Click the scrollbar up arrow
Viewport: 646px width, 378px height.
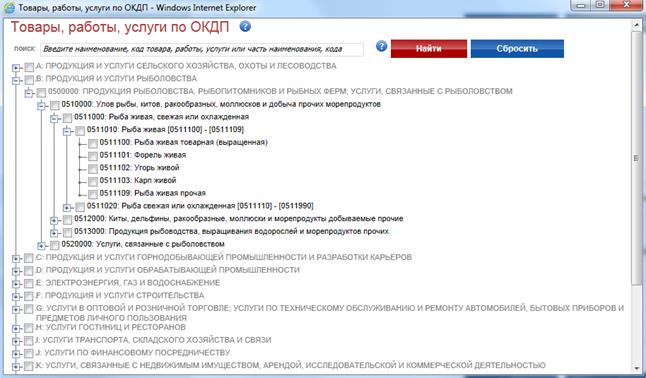pyautogui.click(x=636, y=25)
